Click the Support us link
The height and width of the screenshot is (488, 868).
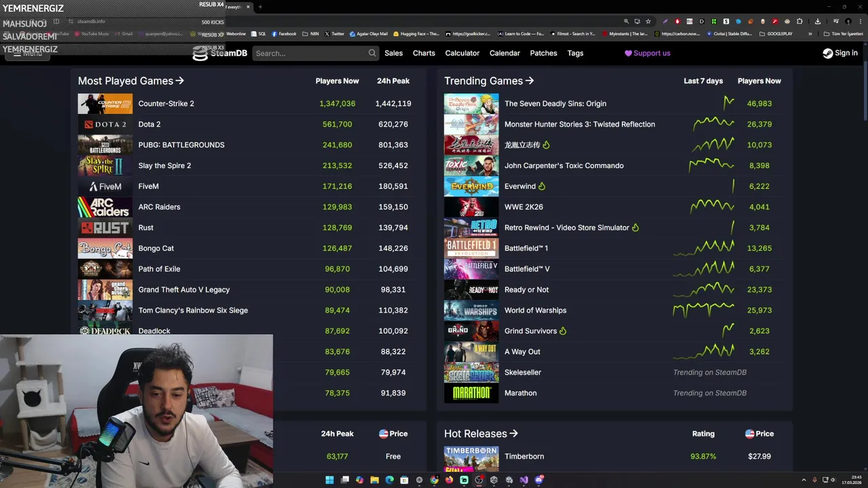[648, 53]
